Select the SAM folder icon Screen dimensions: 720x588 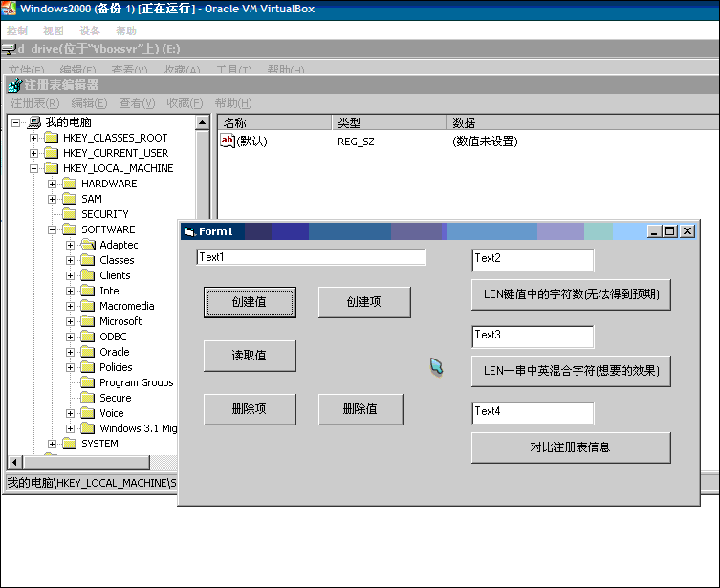pyautogui.click(x=70, y=199)
